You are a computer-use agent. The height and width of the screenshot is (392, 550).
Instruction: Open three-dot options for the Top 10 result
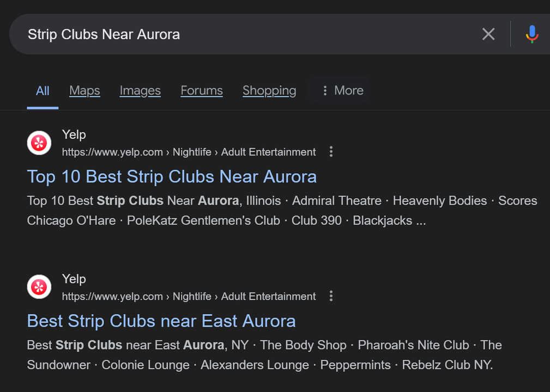[331, 152]
